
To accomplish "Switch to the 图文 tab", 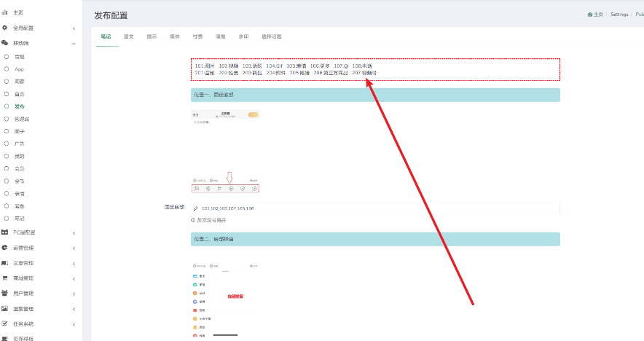I will coord(128,36).
